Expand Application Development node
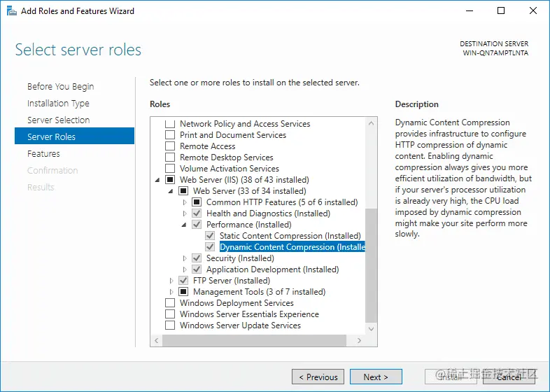This screenshot has height=392, width=550. 185,269
